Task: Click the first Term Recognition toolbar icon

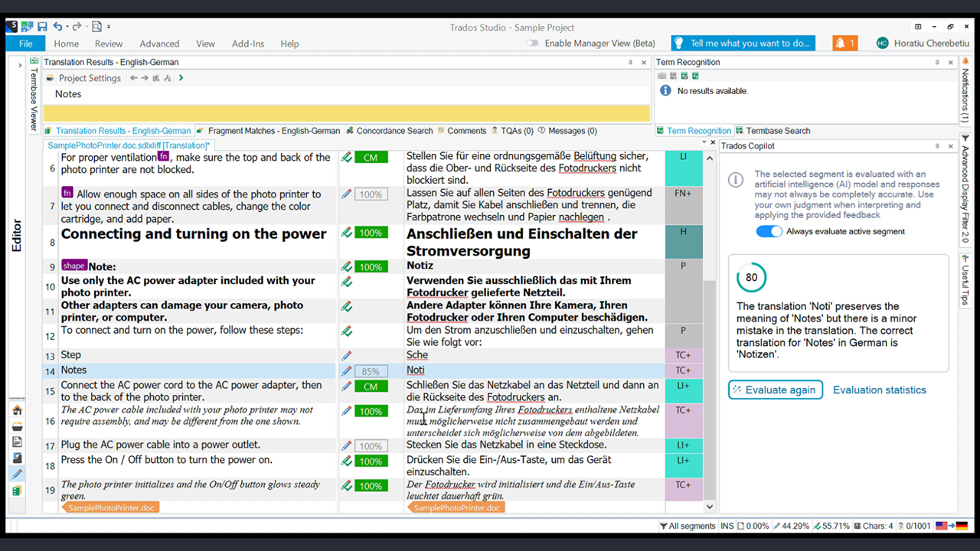Action: click(x=661, y=76)
